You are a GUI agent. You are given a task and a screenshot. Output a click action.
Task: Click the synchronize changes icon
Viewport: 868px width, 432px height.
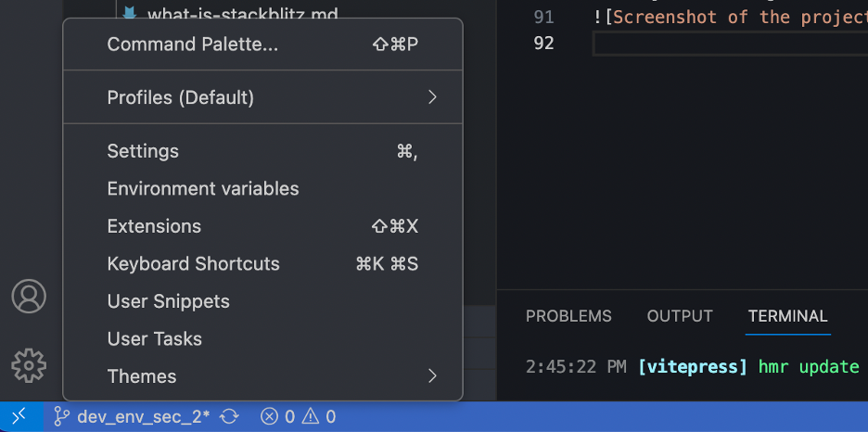coord(230,417)
